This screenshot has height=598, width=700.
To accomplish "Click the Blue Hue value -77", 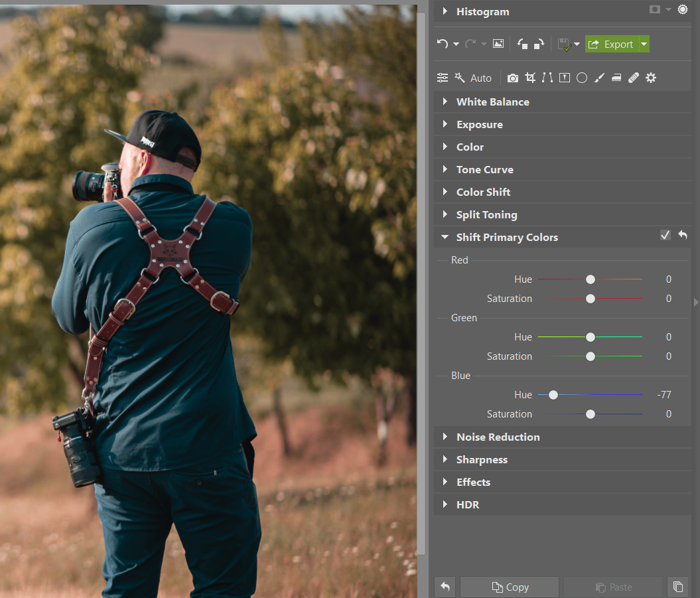I will click(x=664, y=395).
